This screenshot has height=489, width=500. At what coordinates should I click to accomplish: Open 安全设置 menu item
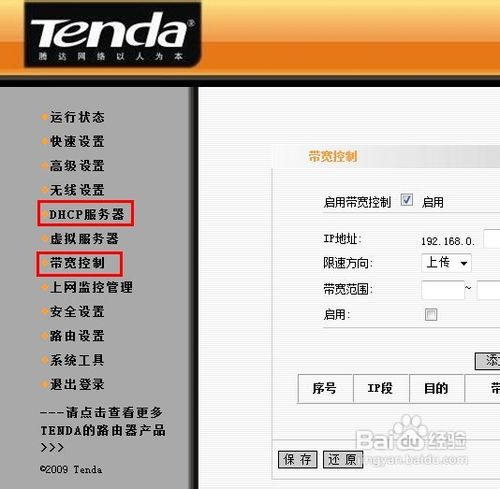pyautogui.click(x=77, y=312)
